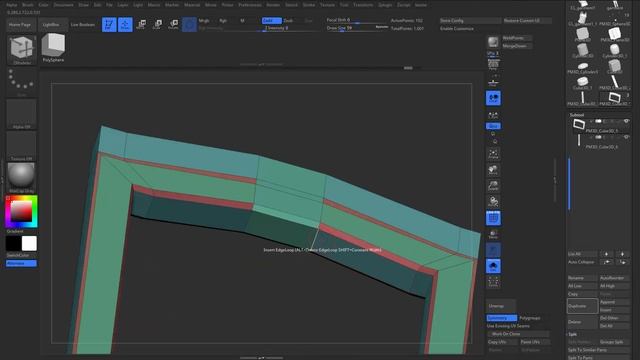The height and width of the screenshot is (360, 640).
Task: Click the Rename subtool button
Action: (x=582, y=278)
